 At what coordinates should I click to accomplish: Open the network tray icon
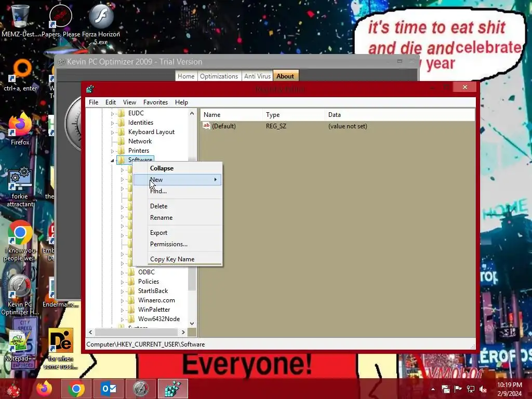471,389
